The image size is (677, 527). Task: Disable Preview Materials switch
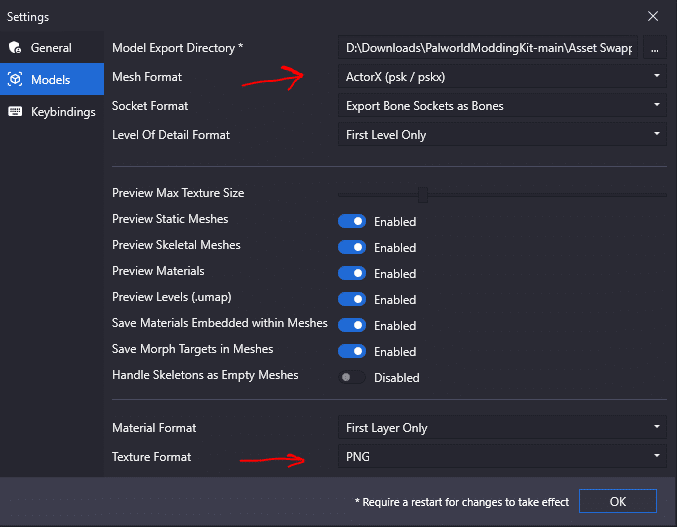(352, 273)
